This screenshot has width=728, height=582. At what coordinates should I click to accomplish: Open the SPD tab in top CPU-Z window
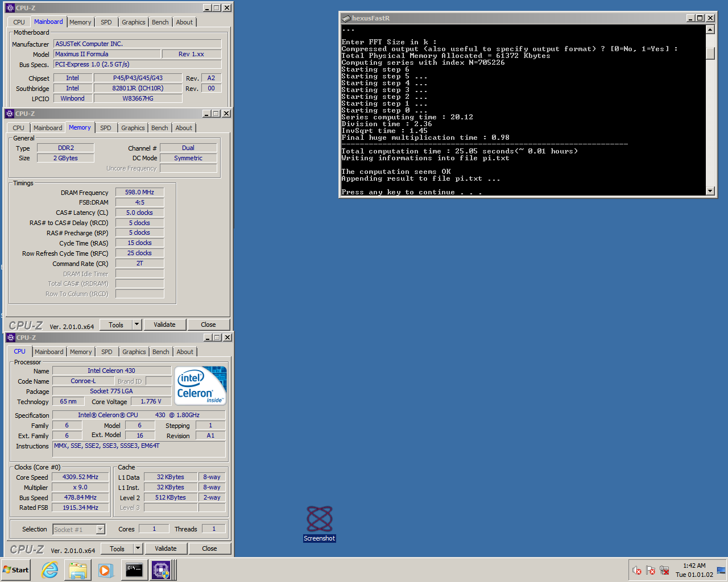(x=106, y=22)
